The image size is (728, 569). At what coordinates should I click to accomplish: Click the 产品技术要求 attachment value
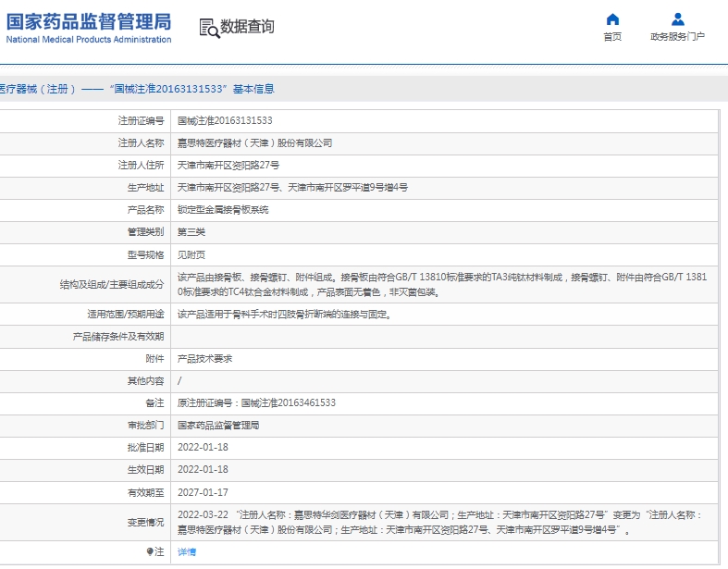[x=204, y=359]
